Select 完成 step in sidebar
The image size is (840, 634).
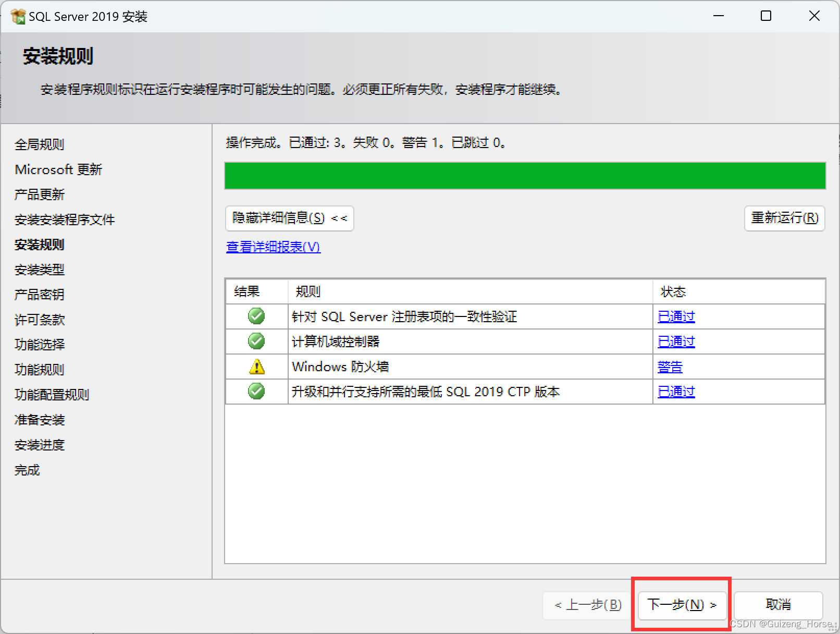(27, 470)
